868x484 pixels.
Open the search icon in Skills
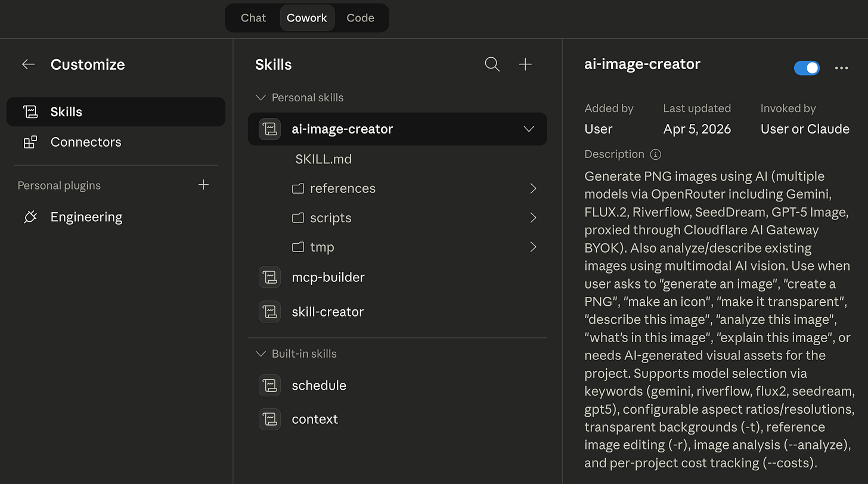tap(492, 64)
